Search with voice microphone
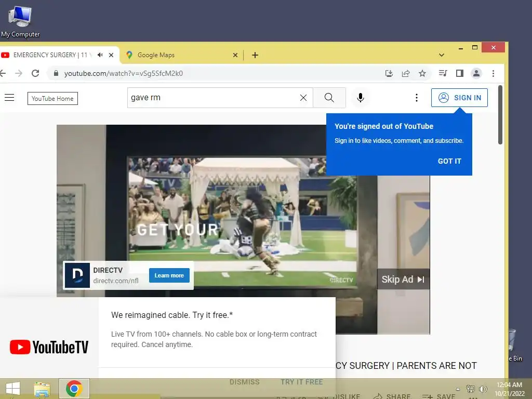The width and height of the screenshot is (532, 399). click(361, 98)
